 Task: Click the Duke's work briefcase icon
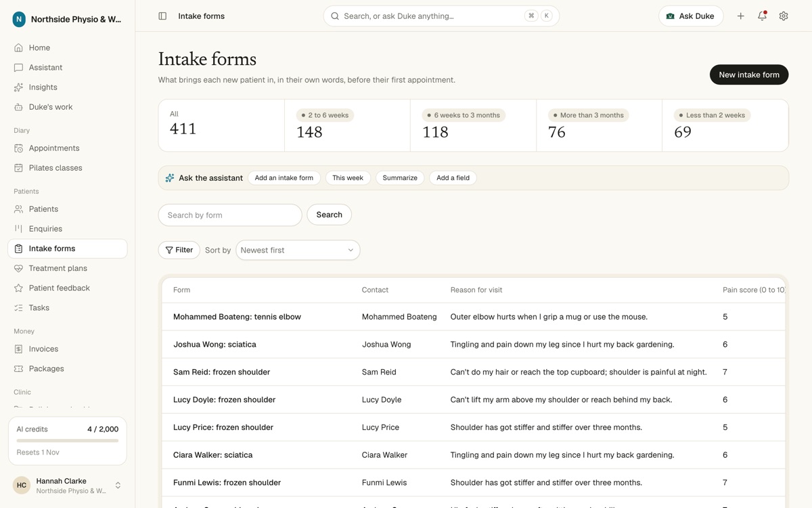[x=18, y=107]
